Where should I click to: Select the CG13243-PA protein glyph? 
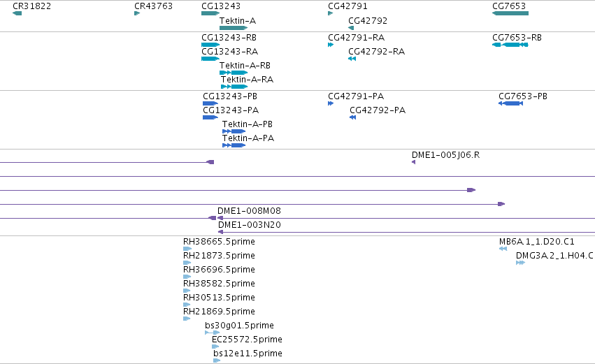pos(210,117)
